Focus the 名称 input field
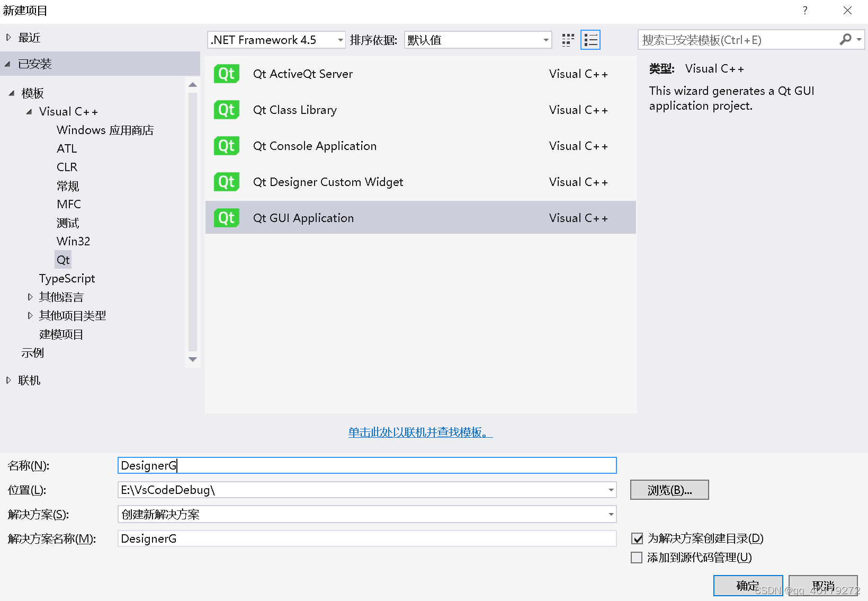 click(367, 465)
